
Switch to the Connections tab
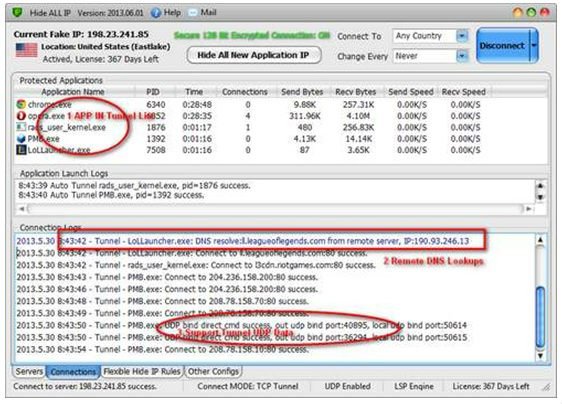(73, 372)
